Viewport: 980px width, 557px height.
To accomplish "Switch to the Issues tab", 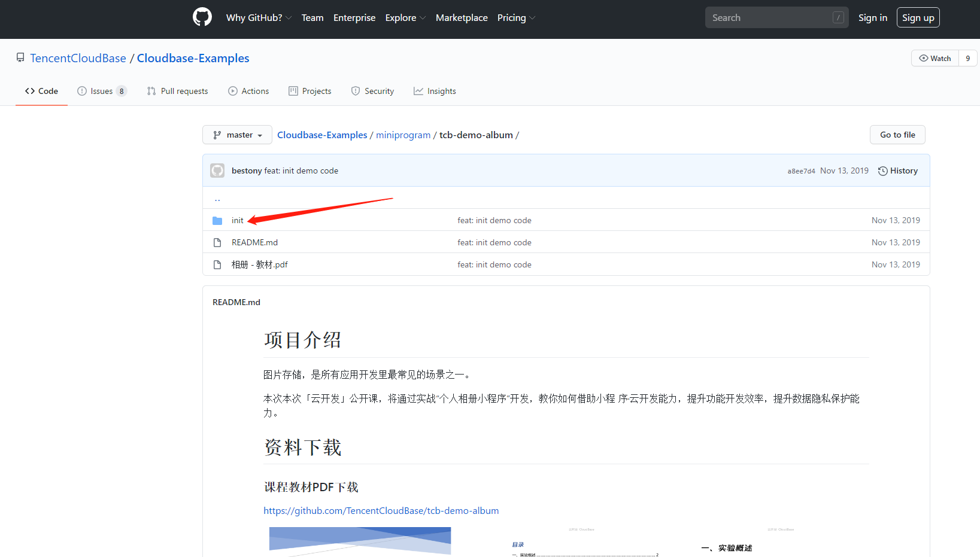I will (102, 91).
